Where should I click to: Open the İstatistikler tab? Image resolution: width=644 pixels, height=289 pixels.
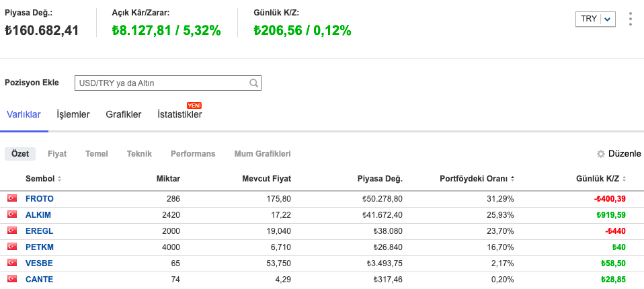(x=179, y=115)
